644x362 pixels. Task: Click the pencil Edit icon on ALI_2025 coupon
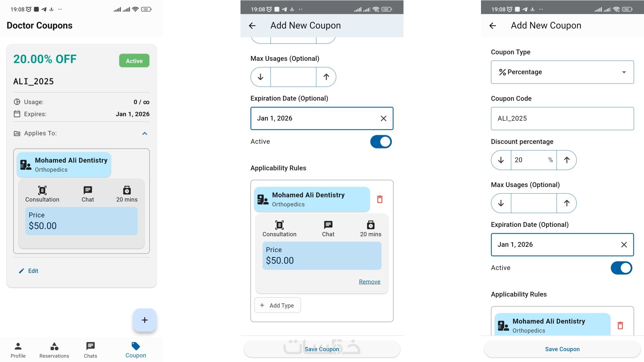[x=22, y=271]
